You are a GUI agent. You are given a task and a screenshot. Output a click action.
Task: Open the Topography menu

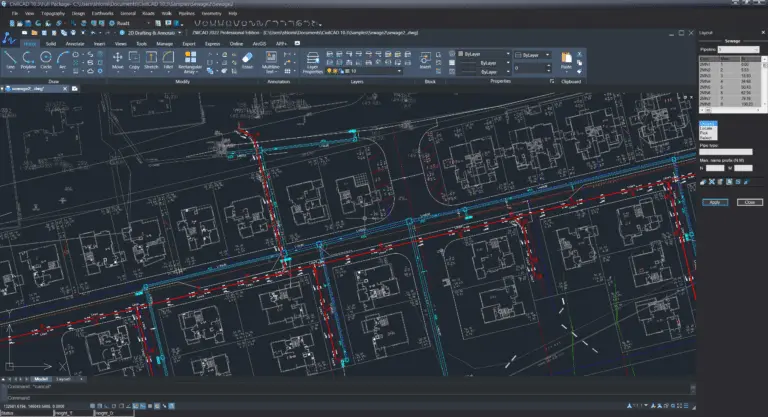53,14
